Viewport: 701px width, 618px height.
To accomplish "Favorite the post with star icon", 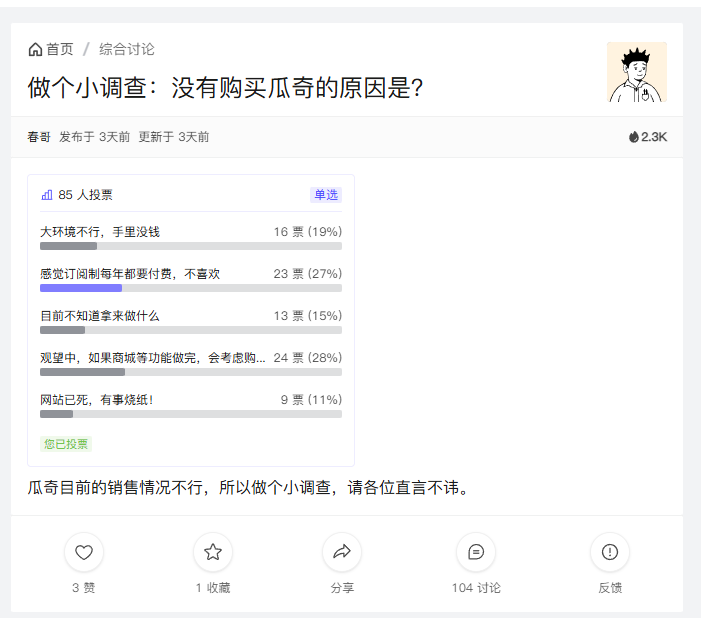I will click(213, 552).
